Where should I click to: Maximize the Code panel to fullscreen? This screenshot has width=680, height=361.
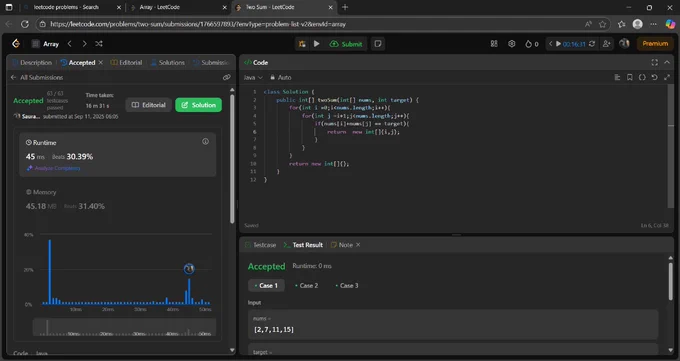coord(654,62)
